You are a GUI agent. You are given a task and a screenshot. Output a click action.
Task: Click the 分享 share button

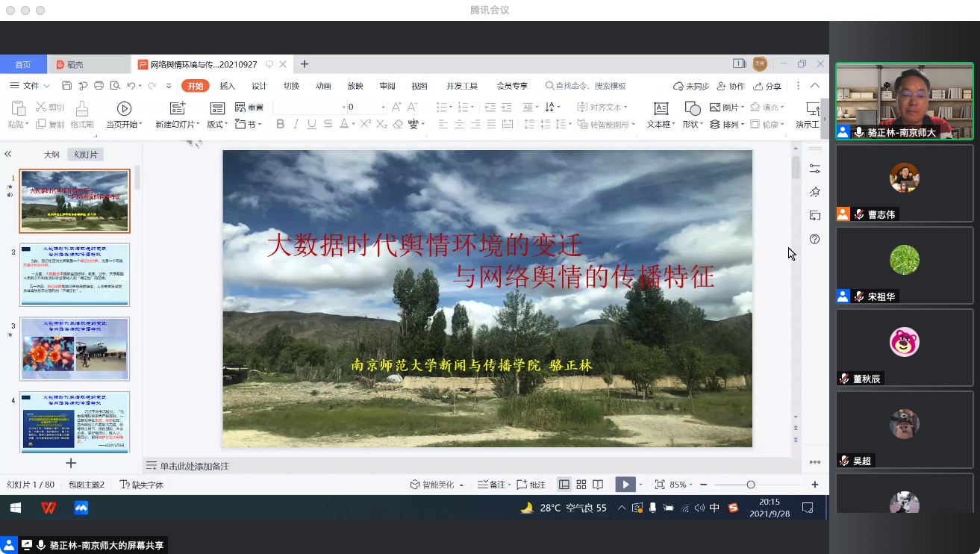click(768, 86)
